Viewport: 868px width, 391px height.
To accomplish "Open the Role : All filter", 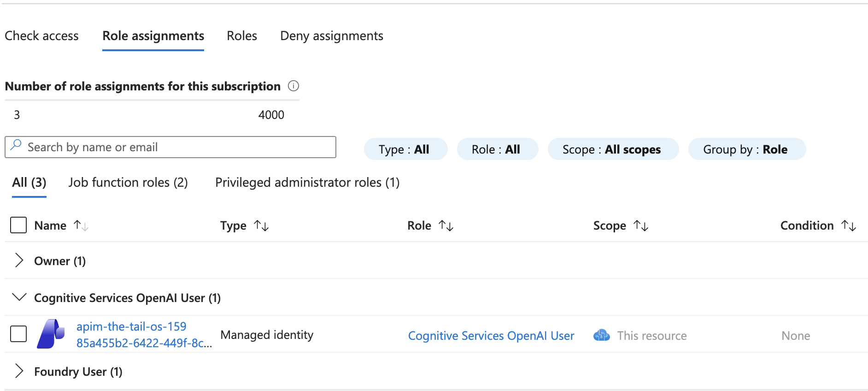I will 498,149.
